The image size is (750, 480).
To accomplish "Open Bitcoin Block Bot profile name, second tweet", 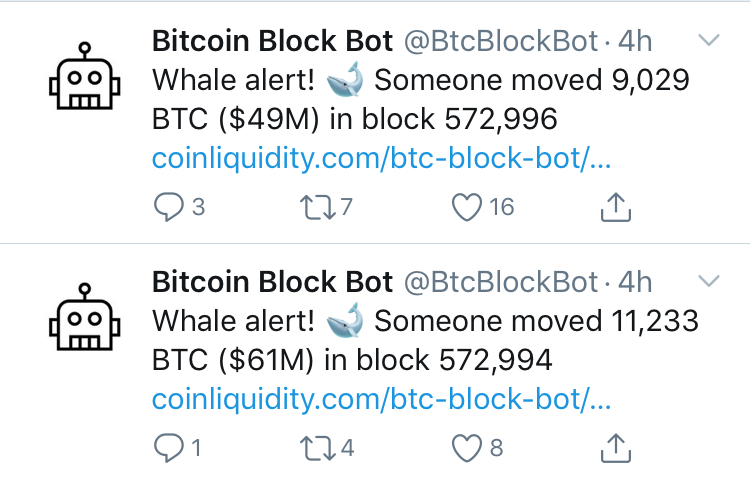I will 272,282.
